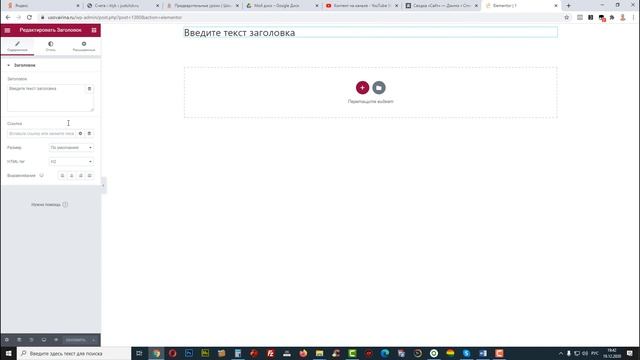Viewport: 640px width, 360px height.
Task: Justify the heading text
Action: coord(89,176)
